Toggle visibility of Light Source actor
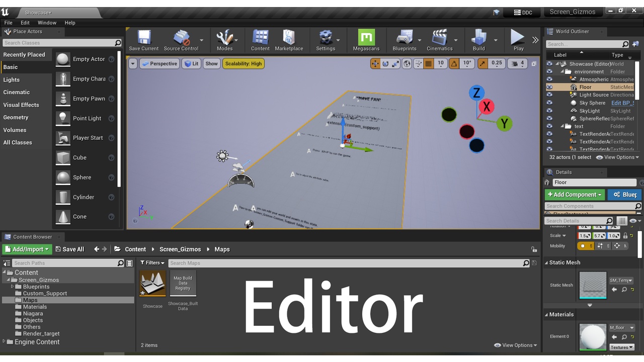The height and width of the screenshot is (362, 644). click(x=549, y=95)
